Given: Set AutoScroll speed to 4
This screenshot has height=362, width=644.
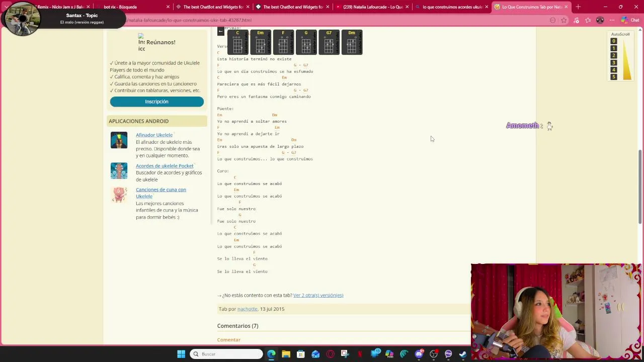Looking at the screenshot, I should tap(613, 70).
